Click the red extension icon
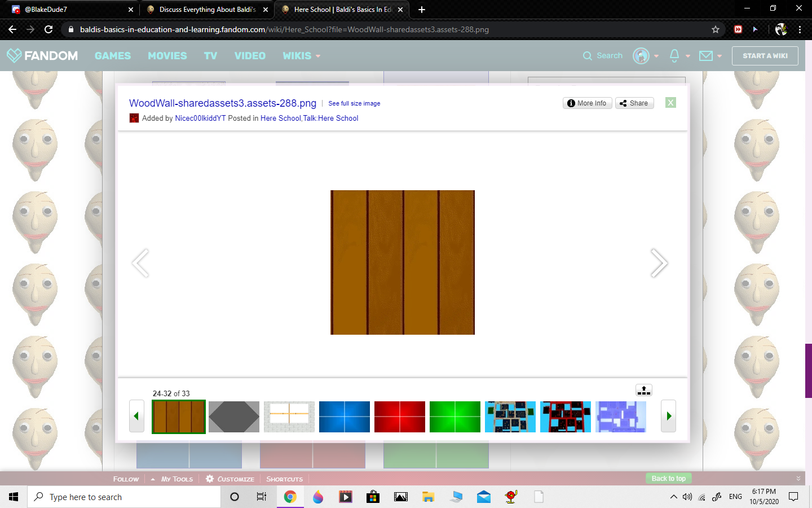 point(738,29)
